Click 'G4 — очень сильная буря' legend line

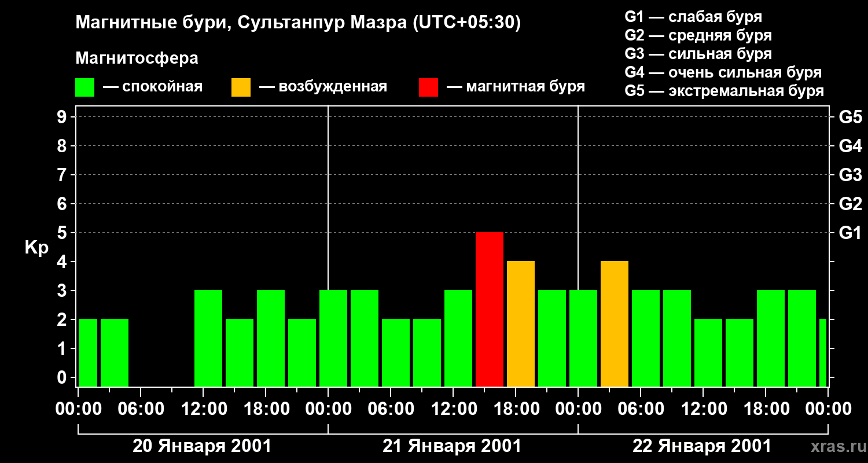[723, 72]
